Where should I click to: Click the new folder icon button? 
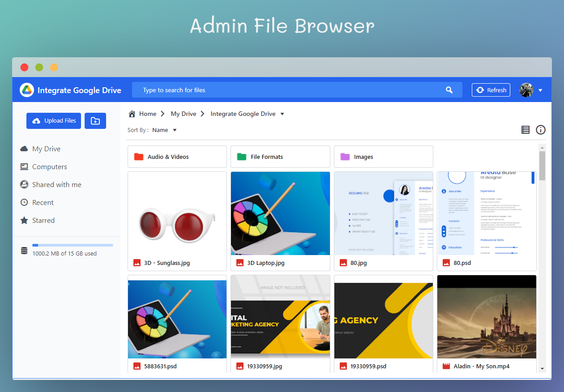(x=95, y=121)
